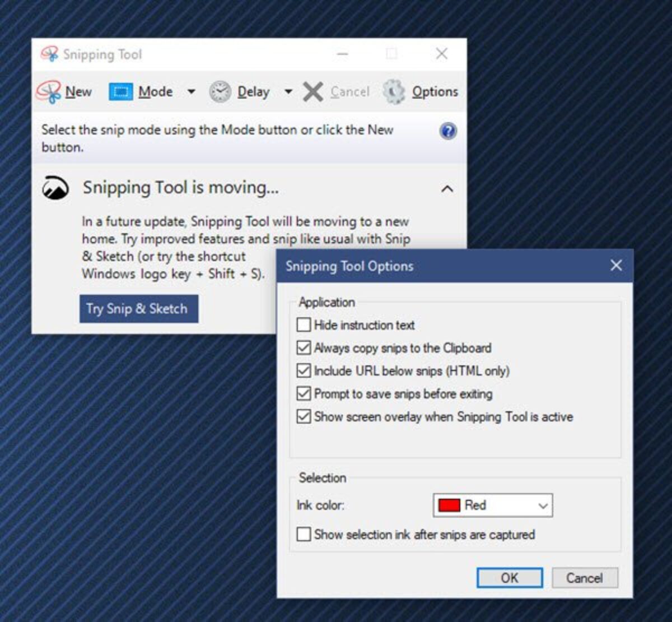The image size is (672, 622).
Task: Open the Ink color dropdown
Action: click(x=542, y=505)
